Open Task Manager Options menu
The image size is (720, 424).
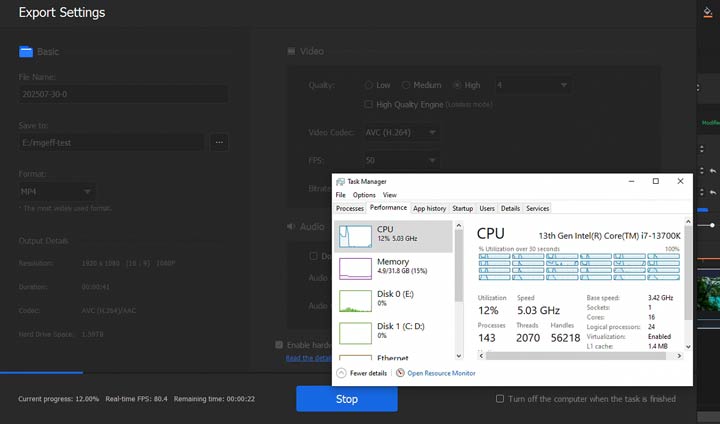click(x=364, y=195)
